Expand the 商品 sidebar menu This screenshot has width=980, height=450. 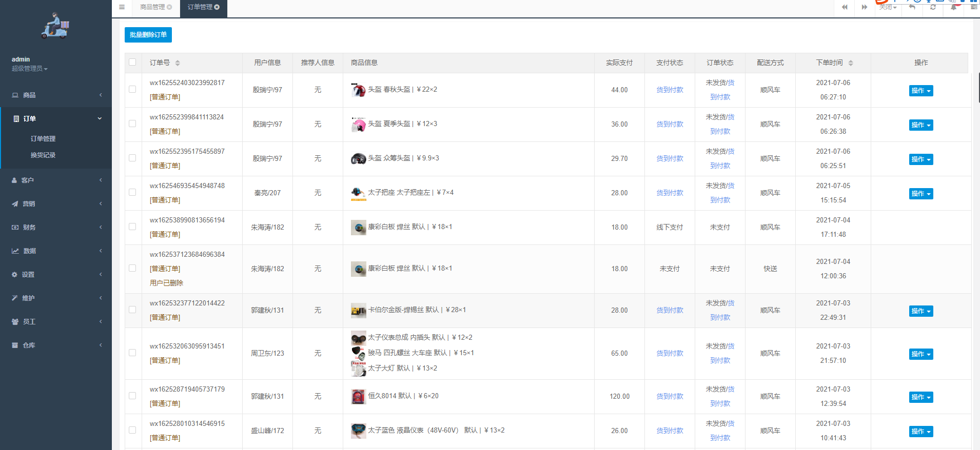[x=56, y=95]
